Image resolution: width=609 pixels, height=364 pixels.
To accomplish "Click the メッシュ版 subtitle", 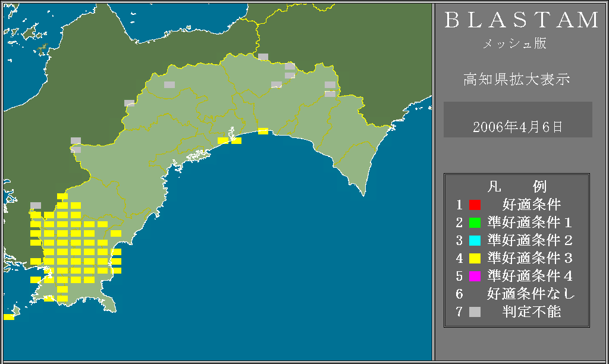I will (514, 43).
